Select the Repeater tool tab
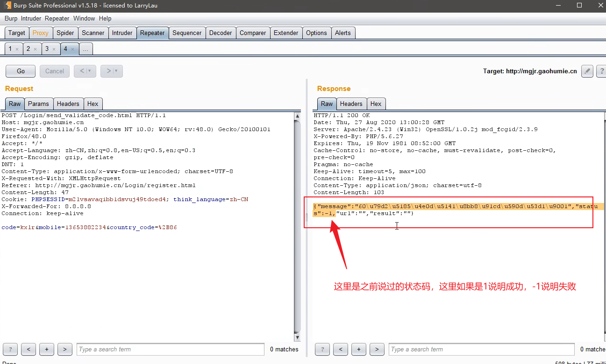The height and width of the screenshot is (364, 606). 152,33
